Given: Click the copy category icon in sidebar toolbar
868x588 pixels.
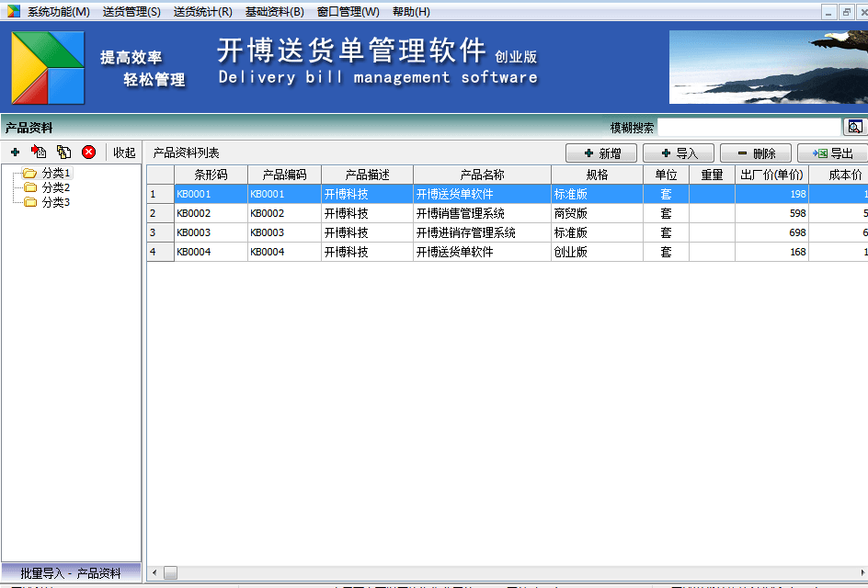Looking at the screenshot, I should [63, 153].
